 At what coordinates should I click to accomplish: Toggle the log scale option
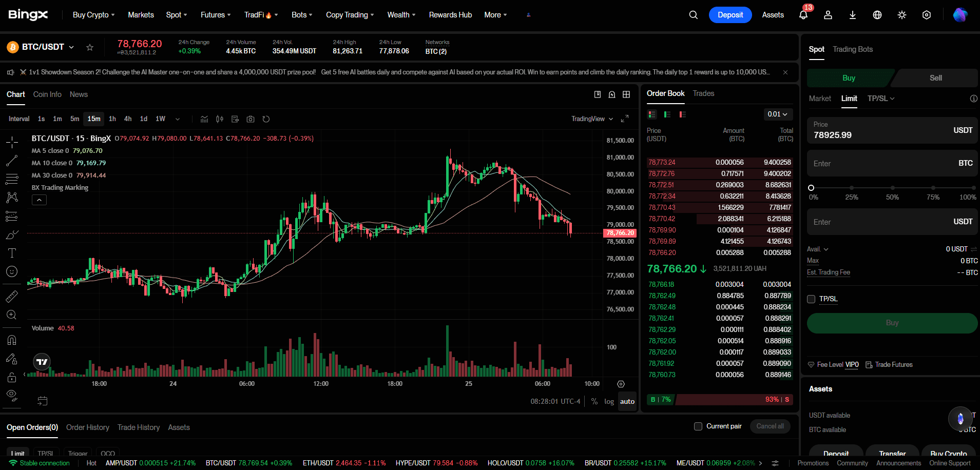point(609,401)
